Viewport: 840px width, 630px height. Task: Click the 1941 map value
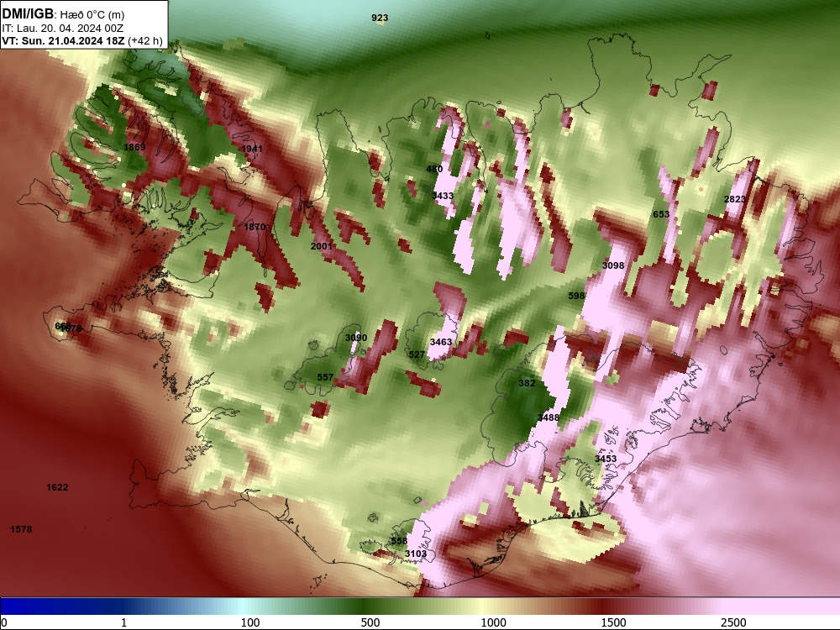click(252, 149)
